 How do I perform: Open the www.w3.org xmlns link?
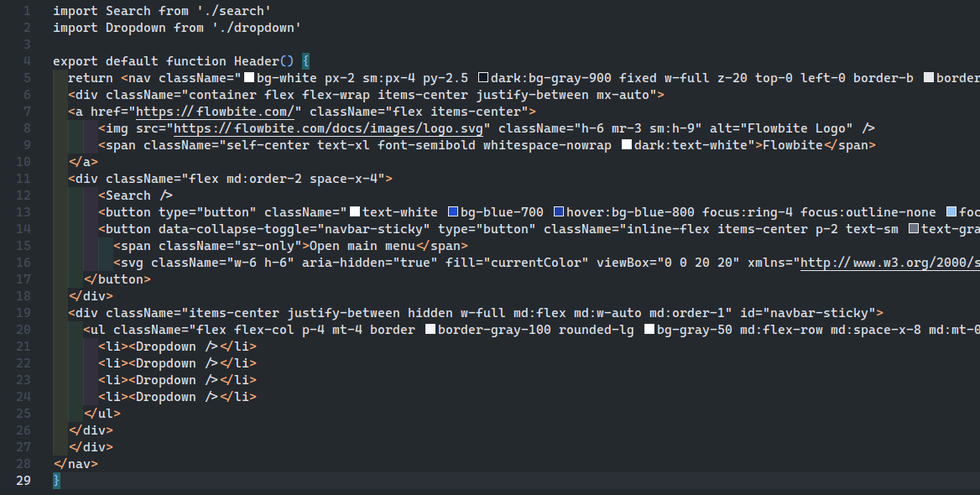tap(890, 263)
